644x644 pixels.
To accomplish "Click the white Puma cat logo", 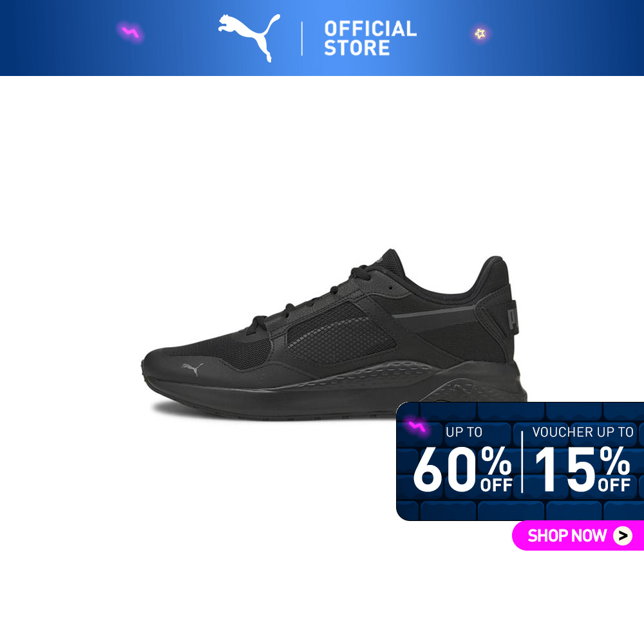I will click(x=249, y=38).
